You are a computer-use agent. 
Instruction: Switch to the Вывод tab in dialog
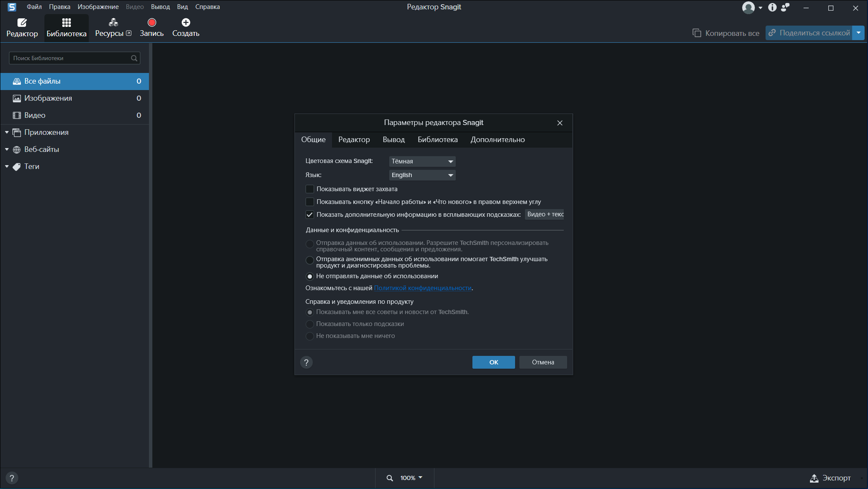coord(393,140)
